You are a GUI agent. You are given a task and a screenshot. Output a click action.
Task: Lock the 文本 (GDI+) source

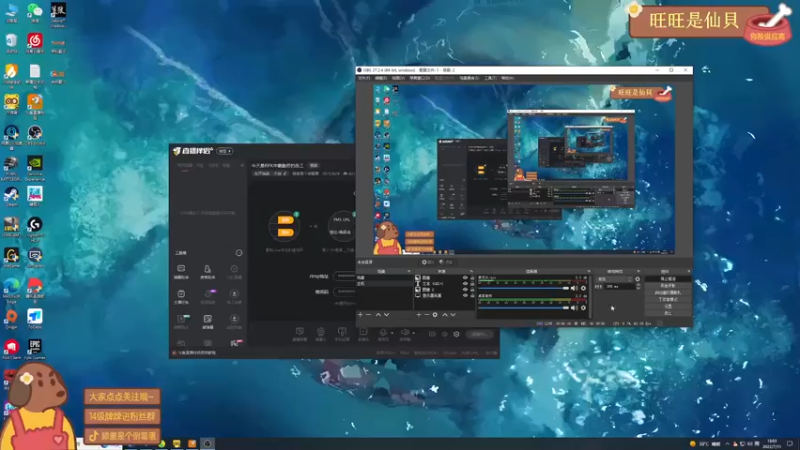pyautogui.click(x=472, y=284)
